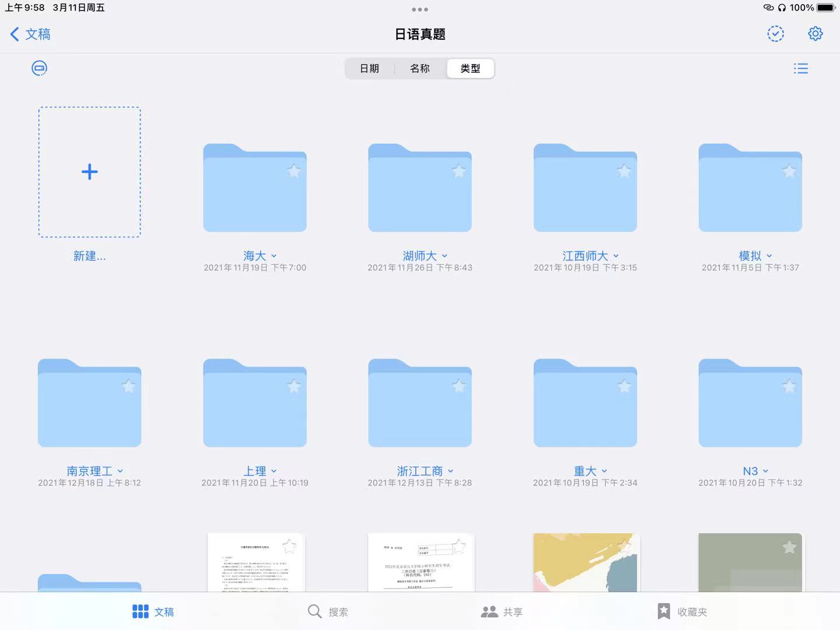Toggle the star on the gray-green notebook
This screenshot has width=840, height=630.
[x=789, y=547]
